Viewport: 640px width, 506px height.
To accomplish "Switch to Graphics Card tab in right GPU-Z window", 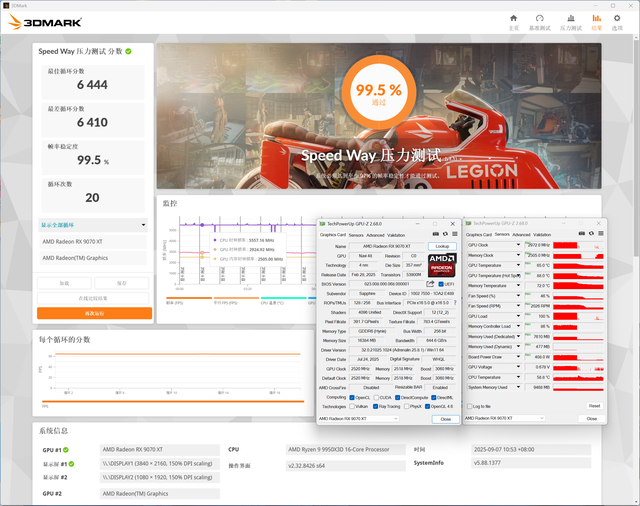I will [x=479, y=235].
